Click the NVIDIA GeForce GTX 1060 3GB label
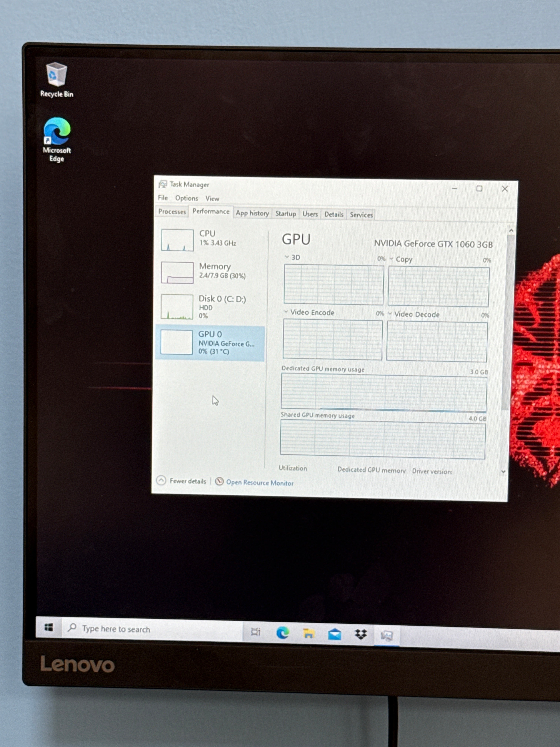Viewport: 560px width, 747px height. tap(433, 244)
